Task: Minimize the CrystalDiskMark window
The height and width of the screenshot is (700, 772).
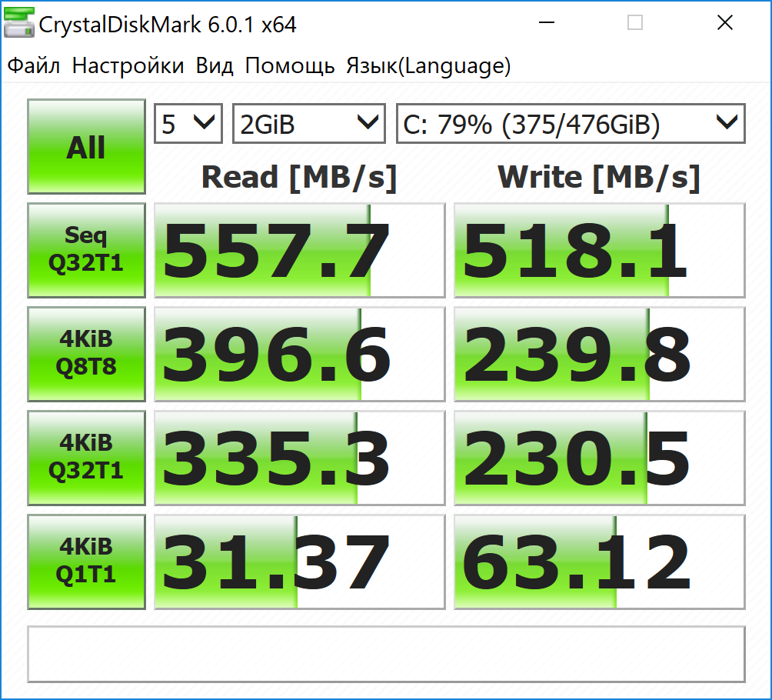Action: click(547, 22)
